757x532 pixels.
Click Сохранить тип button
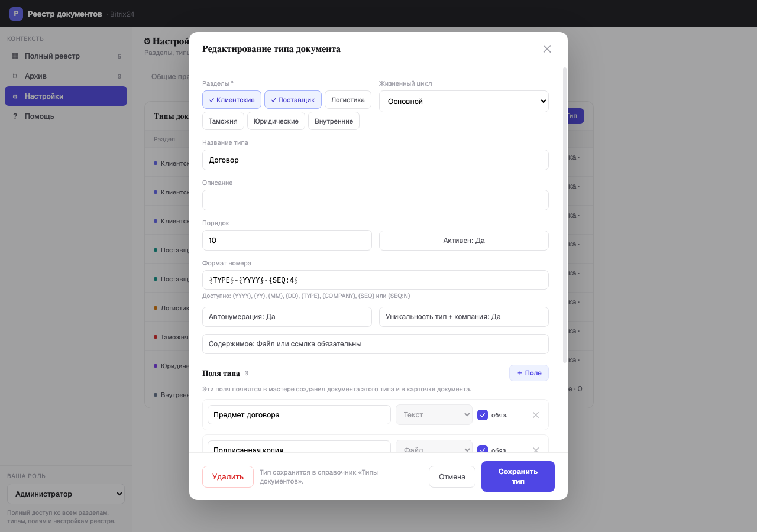[518, 476]
